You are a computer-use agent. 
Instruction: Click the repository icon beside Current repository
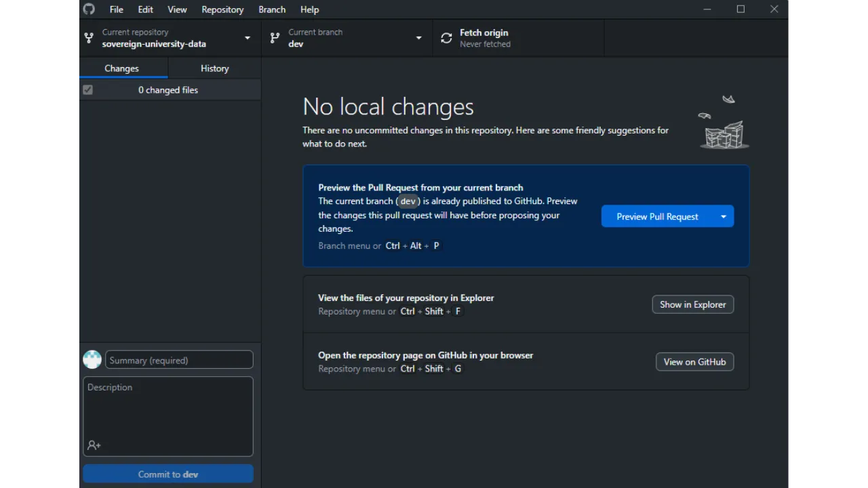pyautogui.click(x=89, y=38)
